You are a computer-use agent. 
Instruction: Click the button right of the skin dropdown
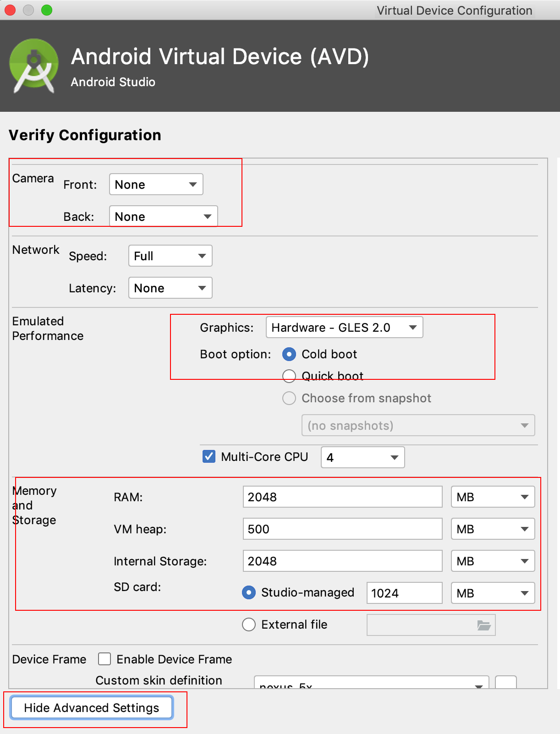(506, 683)
